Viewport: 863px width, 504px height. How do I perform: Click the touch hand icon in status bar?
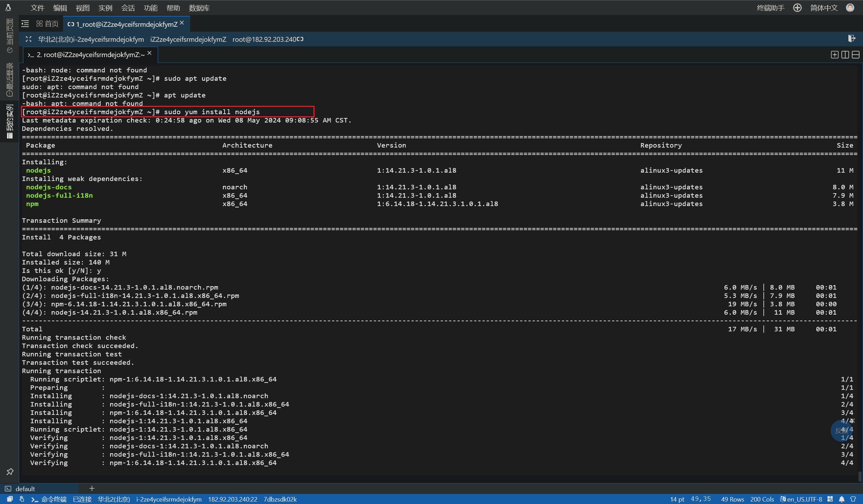click(22, 499)
